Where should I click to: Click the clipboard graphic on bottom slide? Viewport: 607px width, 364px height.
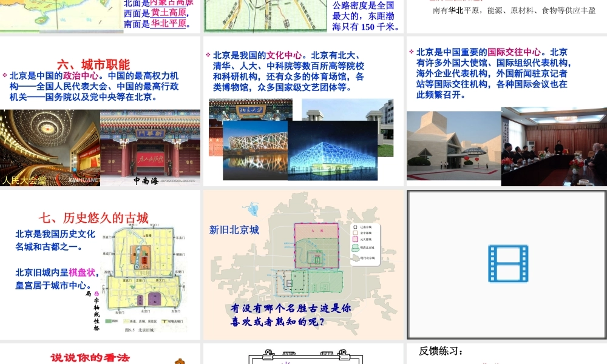(x=305, y=356)
